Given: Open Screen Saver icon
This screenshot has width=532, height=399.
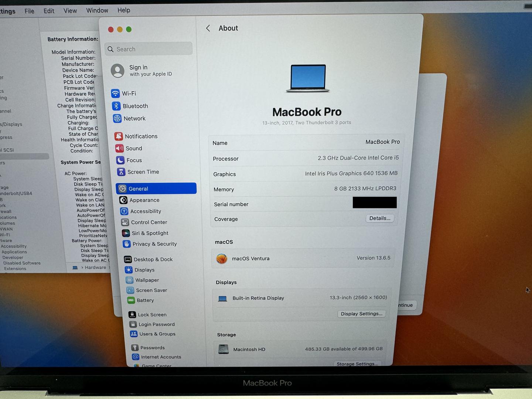Looking at the screenshot, I should (x=130, y=290).
